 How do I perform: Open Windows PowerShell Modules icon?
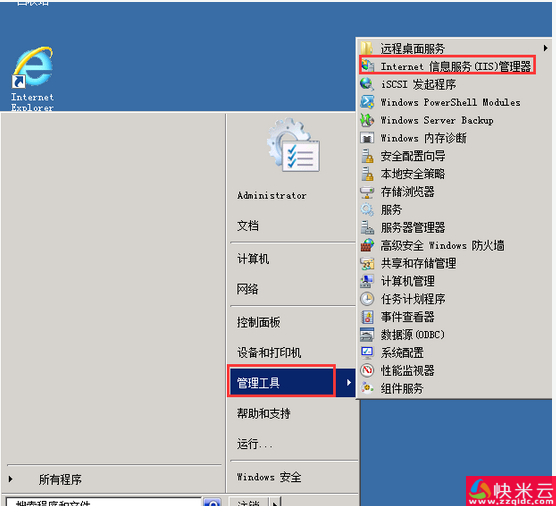point(367,102)
